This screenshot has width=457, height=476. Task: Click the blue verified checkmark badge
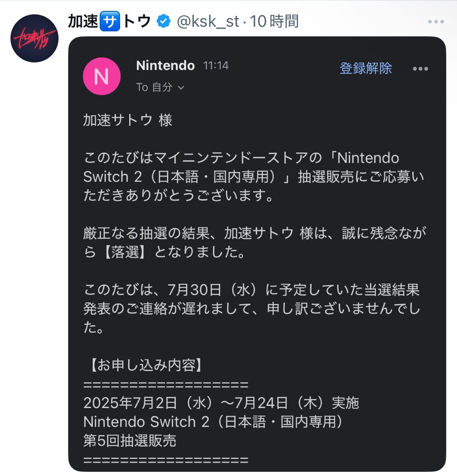click(164, 21)
